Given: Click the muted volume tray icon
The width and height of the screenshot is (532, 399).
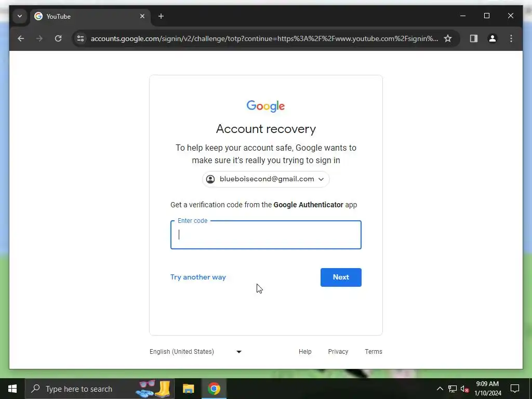Looking at the screenshot, I should (x=464, y=389).
